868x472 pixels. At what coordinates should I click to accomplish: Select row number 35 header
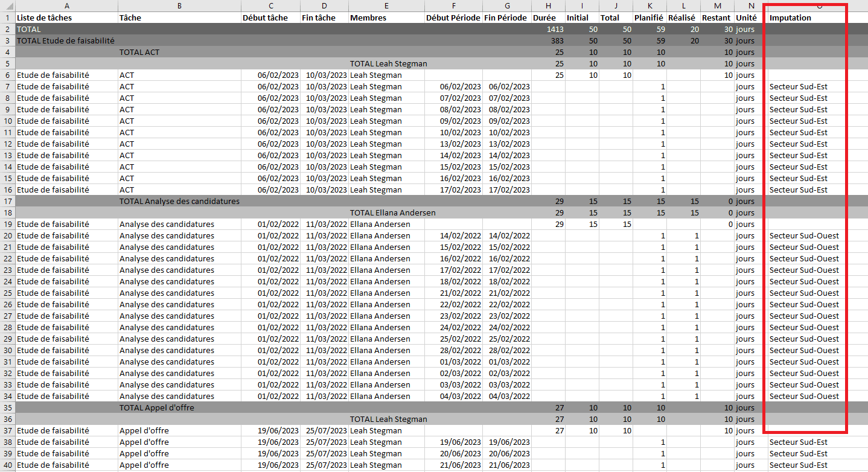click(7, 407)
